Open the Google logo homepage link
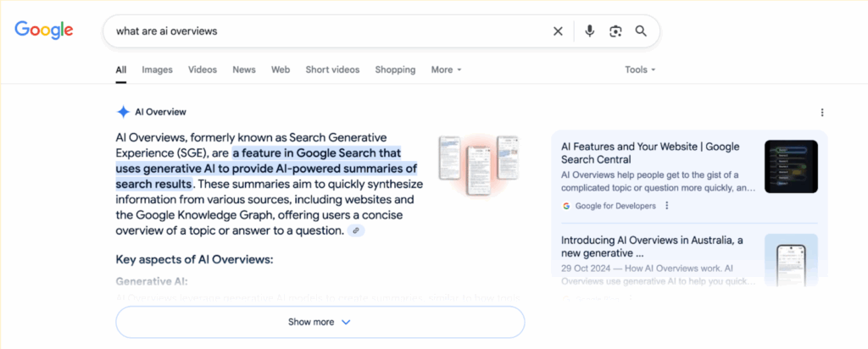The image size is (868, 349). (x=44, y=30)
